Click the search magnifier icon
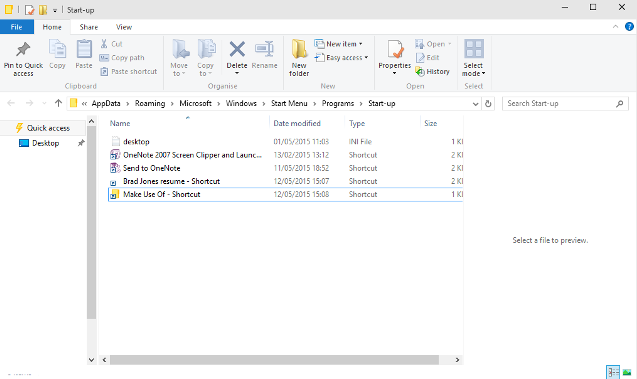The image size is (637, 379). (x=619, y=104)
